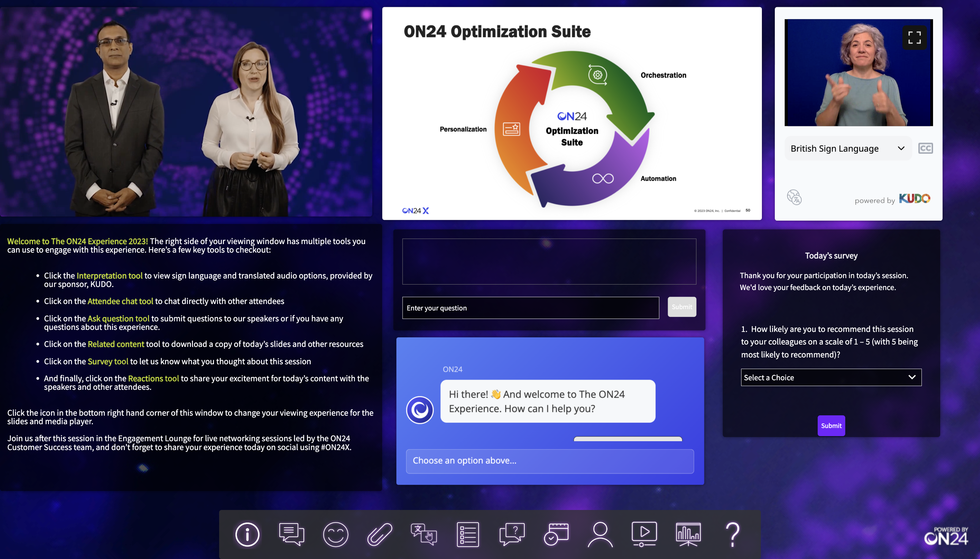The height and width of the screenshot is (559, 980).
Task: Click the Survey tool icon in toolbar
Action: pos(467,533)
